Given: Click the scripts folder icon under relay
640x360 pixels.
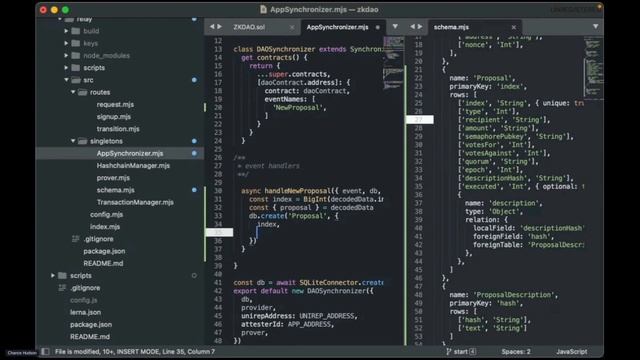Looking at the screenshot, I should pyautogui.click(x=76, y=68).
